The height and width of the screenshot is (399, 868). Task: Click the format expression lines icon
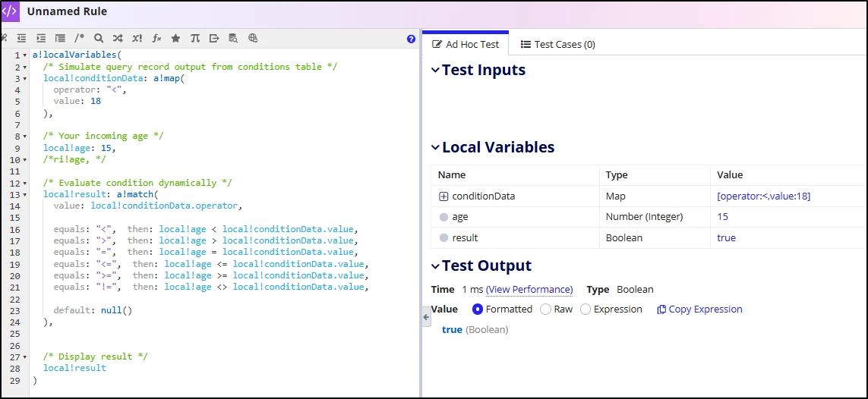60,38
